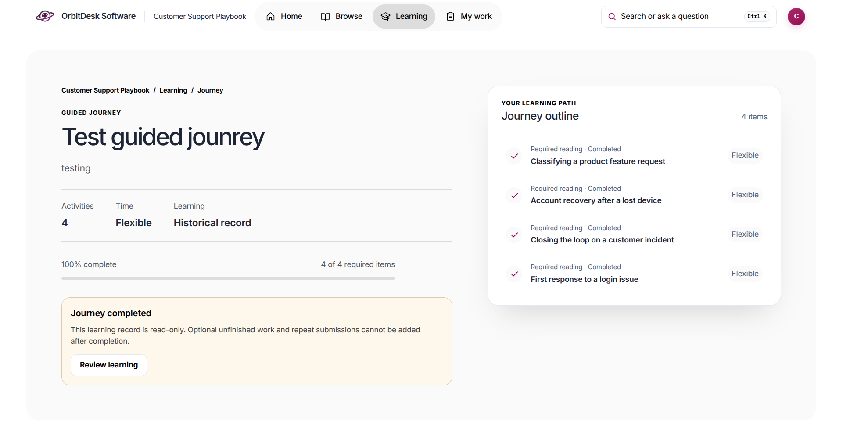Image resolution: width=868 pixels, height=424 pixels.
Task: Click the GUIDED JOURNEY label
Action: tap(91, 113)
